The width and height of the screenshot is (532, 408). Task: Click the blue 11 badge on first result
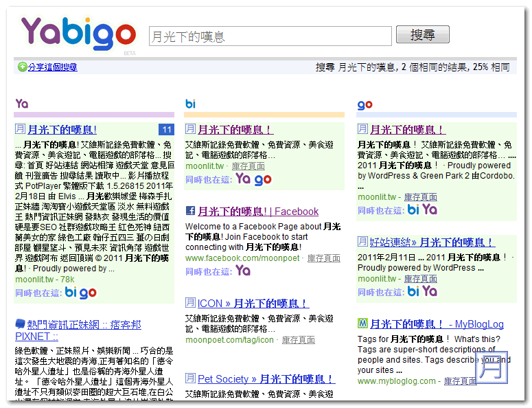click(x=165, y=129)
